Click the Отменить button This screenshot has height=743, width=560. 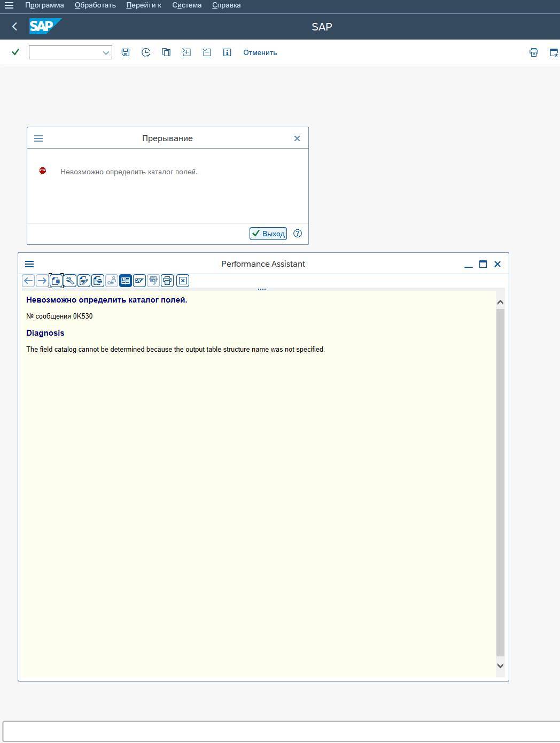(260, 52)
